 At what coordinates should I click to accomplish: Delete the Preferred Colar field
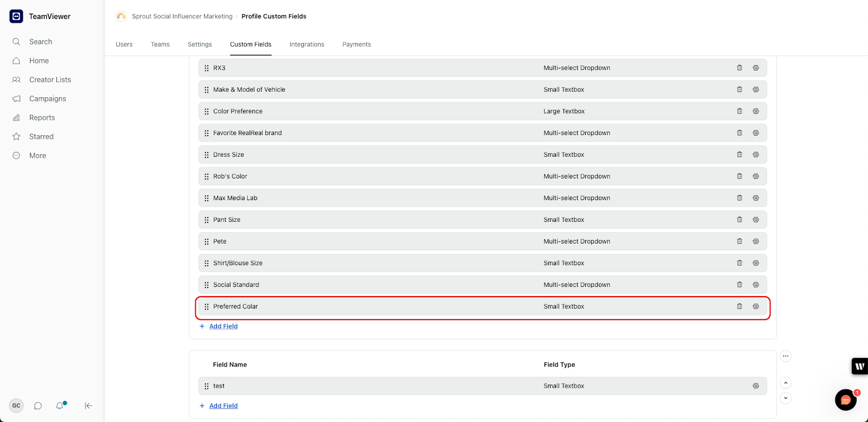click(739, 306)
